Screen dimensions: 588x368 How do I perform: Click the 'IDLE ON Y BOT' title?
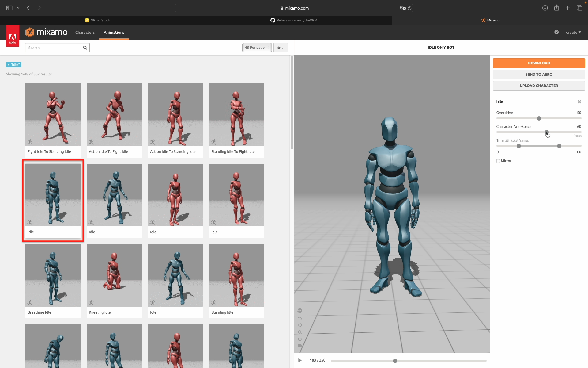pyautogui.click(x=441, y=48)
